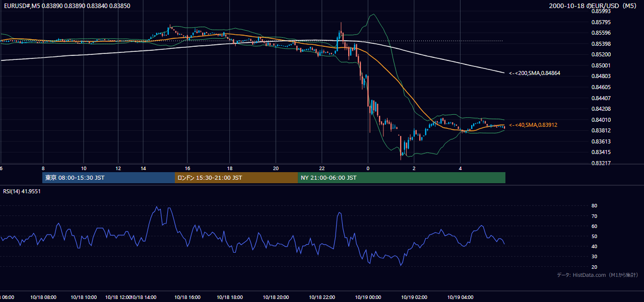This screenshot has height=302, width=644.
Task: Click the 10/19 04:00 date-time label
Action: pos(461,297)
